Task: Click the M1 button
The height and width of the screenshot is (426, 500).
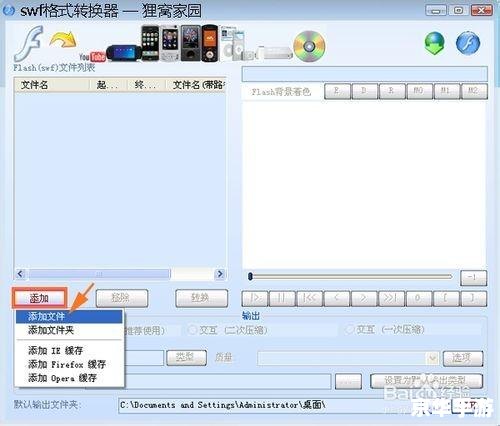Action: tap(447, 91)
